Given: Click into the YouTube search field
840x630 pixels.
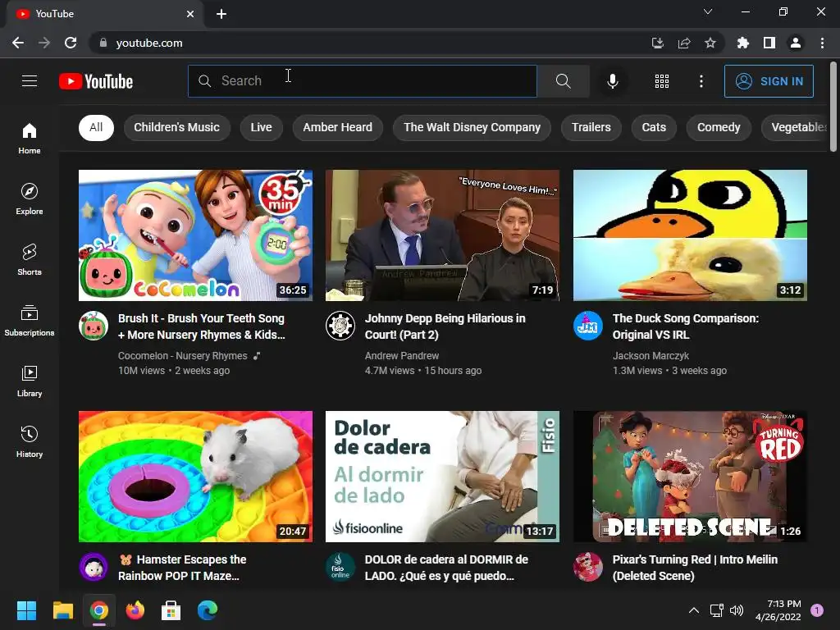Looking at the screenshot, I should 362,81.
